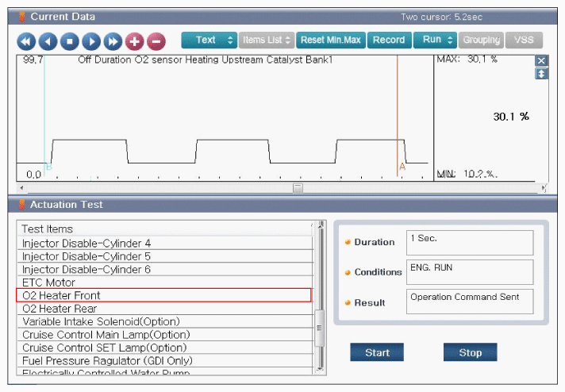
Task: Click the Reset Min.Max button
Action: (x=330, y=40)
